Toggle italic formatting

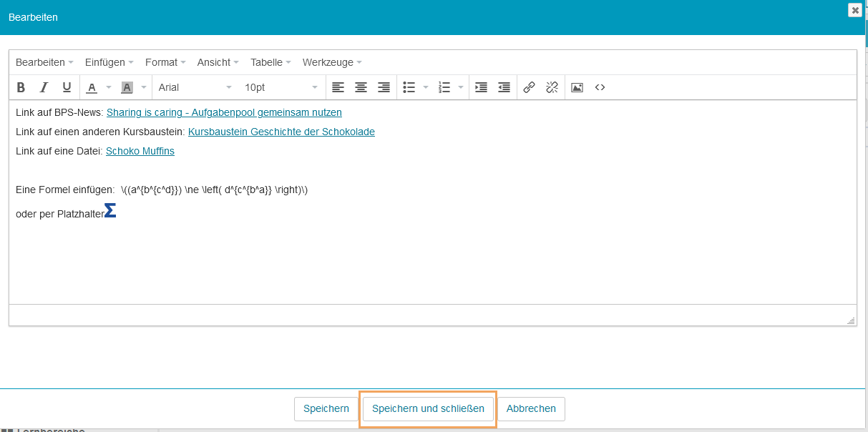coord(44,87)
